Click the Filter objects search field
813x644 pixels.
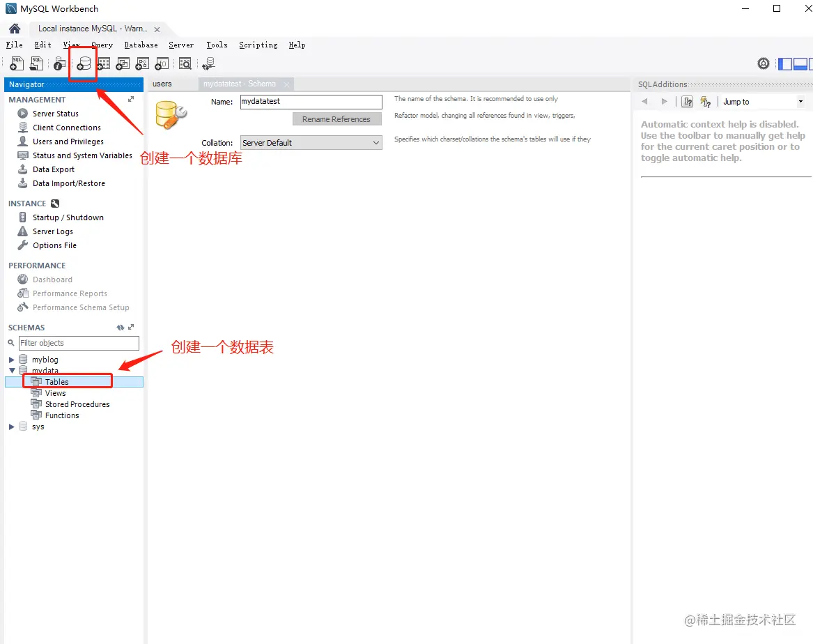click(x=79, y=344)
